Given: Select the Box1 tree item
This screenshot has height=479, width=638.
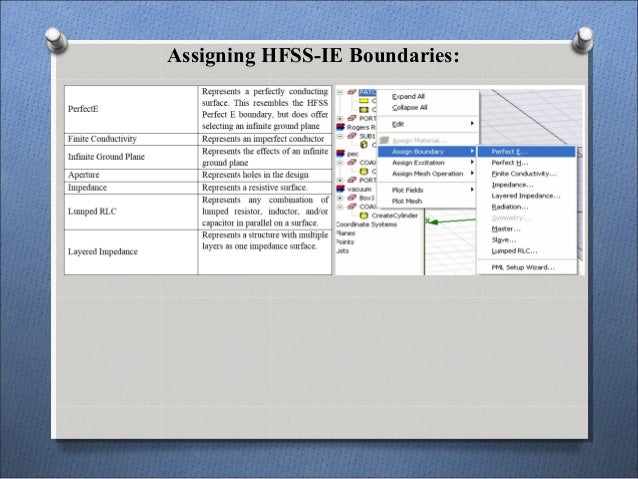Looking at the screenshot, I should tap(367, 198).
